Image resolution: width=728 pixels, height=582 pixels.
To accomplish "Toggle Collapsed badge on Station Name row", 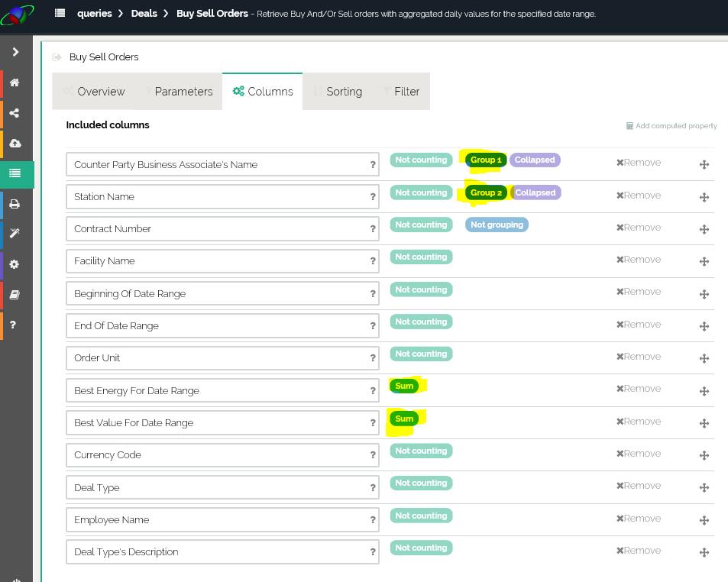I will [x=535, y=192].
